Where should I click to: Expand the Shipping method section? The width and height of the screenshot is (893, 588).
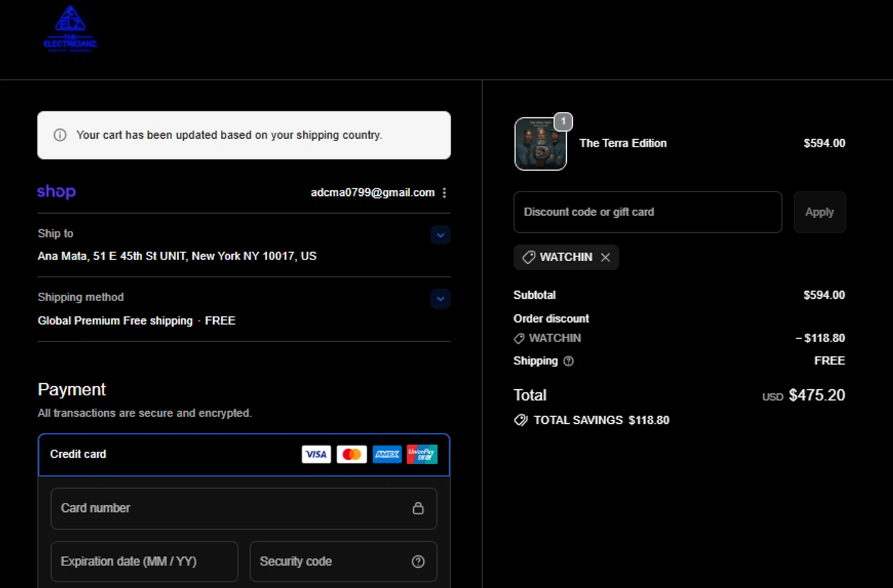[x=441, y=299]
